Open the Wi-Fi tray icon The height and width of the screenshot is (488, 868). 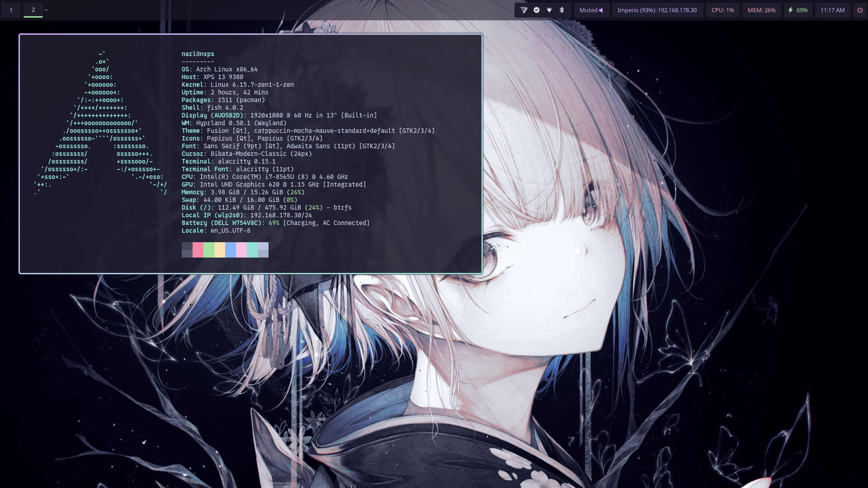point(549,10)
